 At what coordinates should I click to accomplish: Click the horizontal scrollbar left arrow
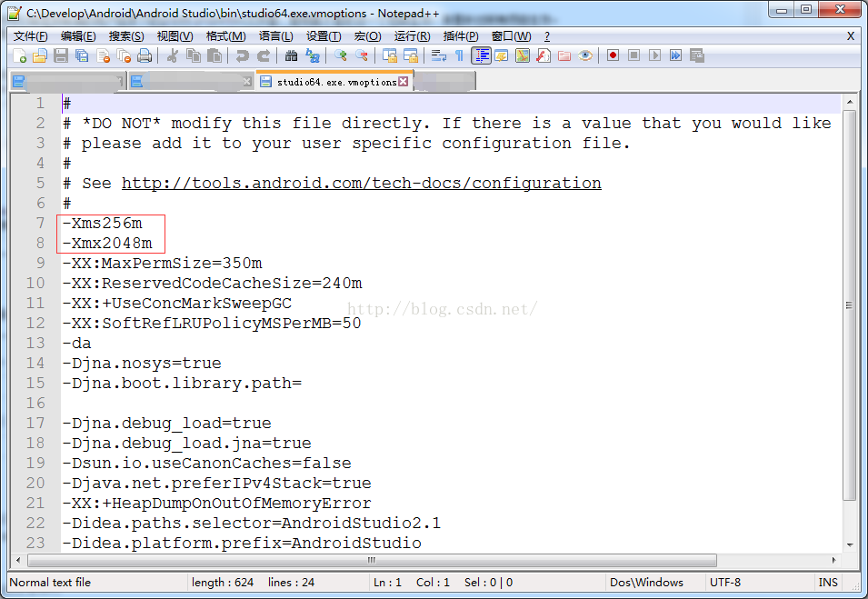(x=18, y=560)
